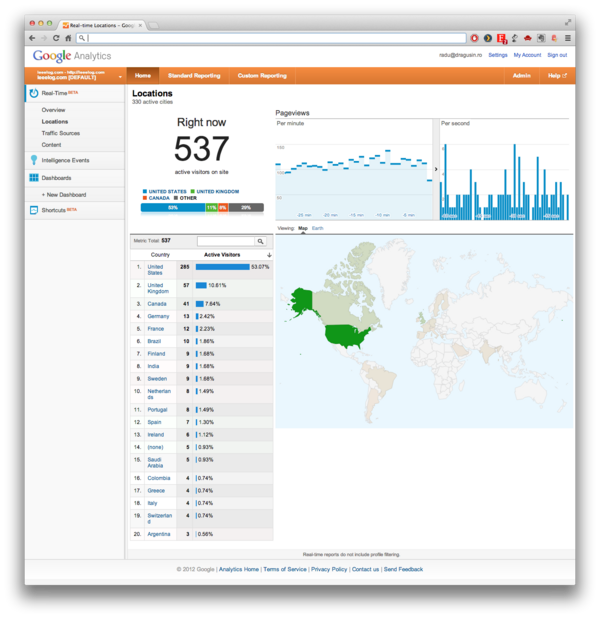Open the Overview real-time report
This screenshot has height=619, width=600.
(53, 110)
